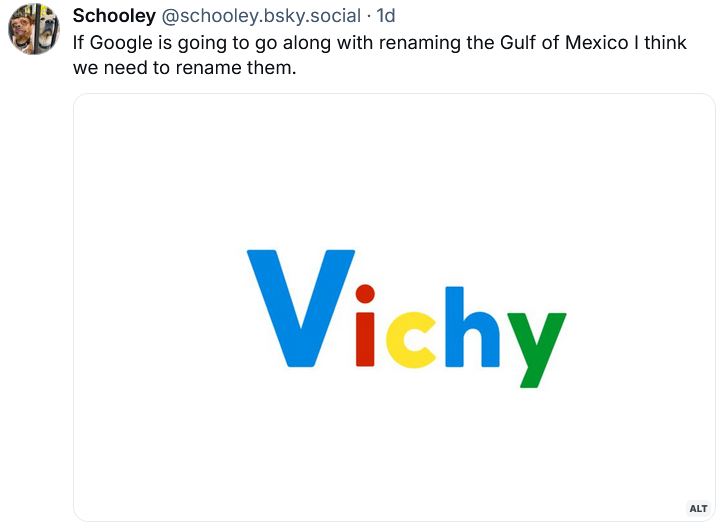720x529 pixels.
Task: Open the @schooley.bsky.social handle link
Action: 261,16
